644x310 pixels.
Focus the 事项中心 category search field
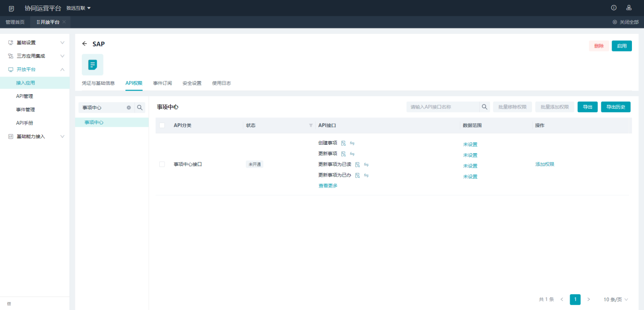[x=106, y=108]
